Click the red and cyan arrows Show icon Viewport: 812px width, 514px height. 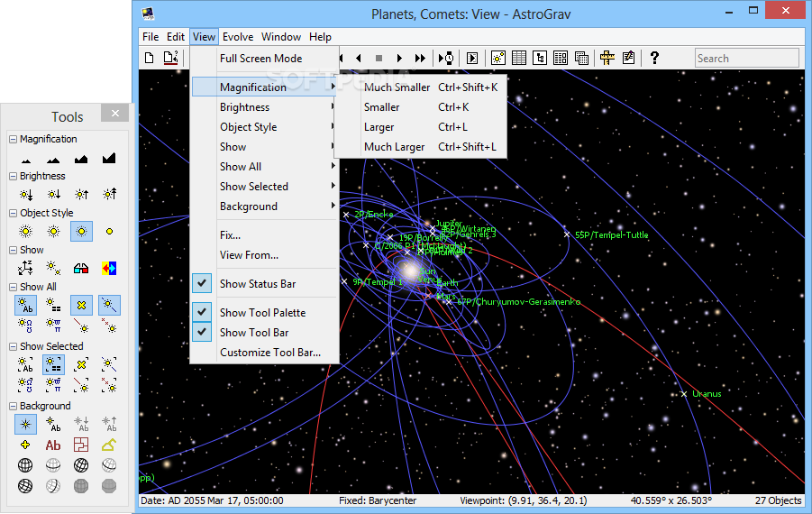point(109,268)
